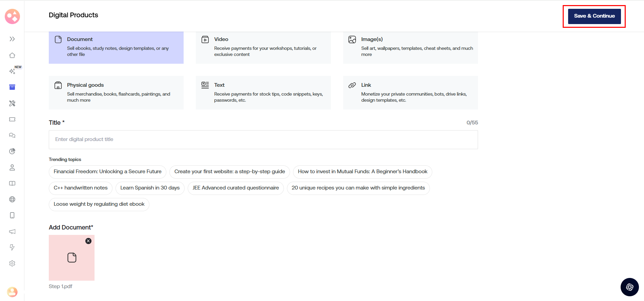Go to the Home icon in sidebar

pyautogui.click(x=12, y=55)
